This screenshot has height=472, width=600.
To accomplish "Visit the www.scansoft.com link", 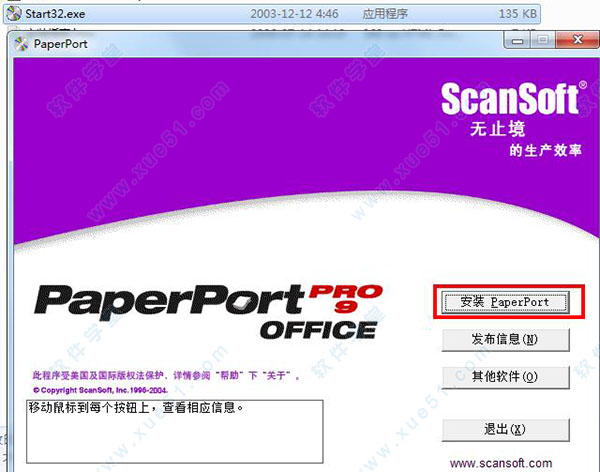I will tap(501, 463).
